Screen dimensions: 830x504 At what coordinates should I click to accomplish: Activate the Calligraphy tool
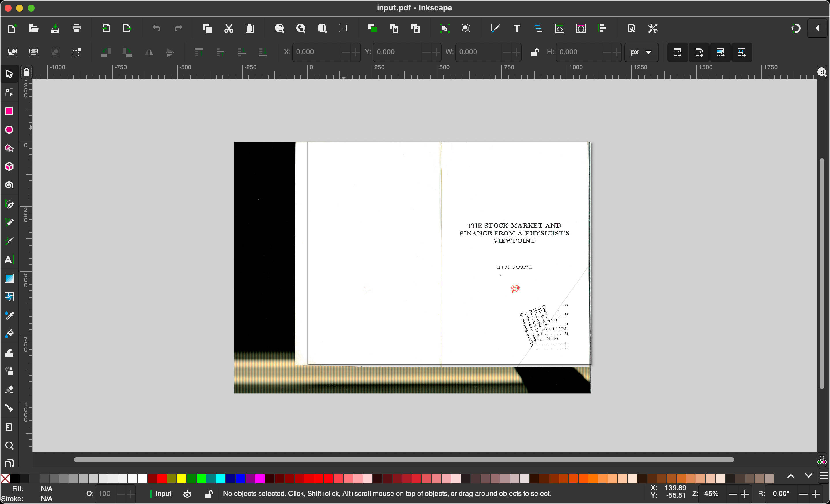[x=9, y=240]
